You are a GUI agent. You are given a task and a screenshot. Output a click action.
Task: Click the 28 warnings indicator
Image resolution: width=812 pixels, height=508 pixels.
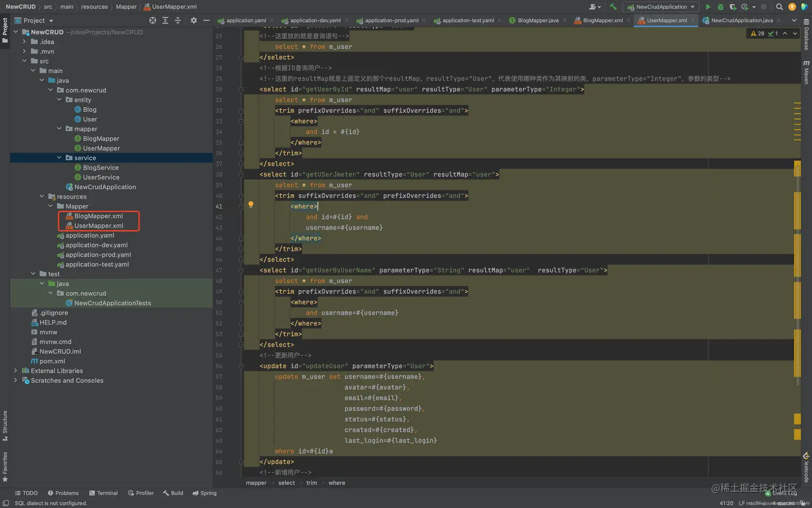pyautogui.click(x=757, y=33)
